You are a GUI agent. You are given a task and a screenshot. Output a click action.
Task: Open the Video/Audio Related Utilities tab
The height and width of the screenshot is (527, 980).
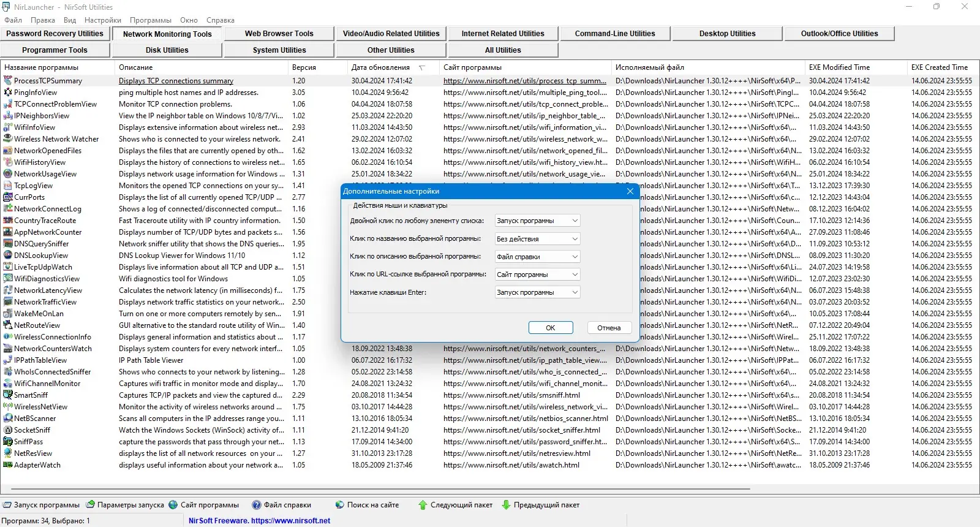tap(391, 34)
